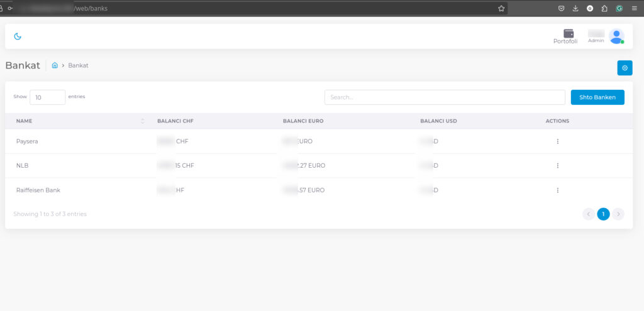
Task: Click the Showing 1 to 3 of 3 entries text
Action: click(50, 214)
